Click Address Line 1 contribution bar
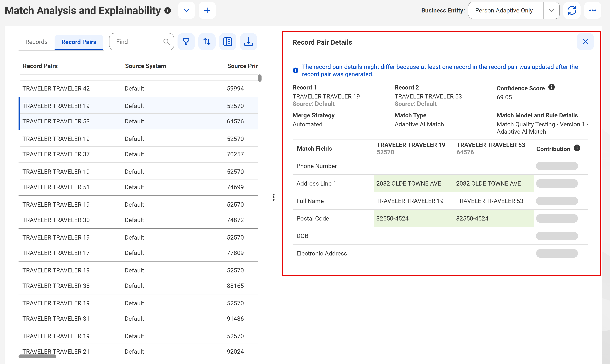610x364 pixels. 557,183
